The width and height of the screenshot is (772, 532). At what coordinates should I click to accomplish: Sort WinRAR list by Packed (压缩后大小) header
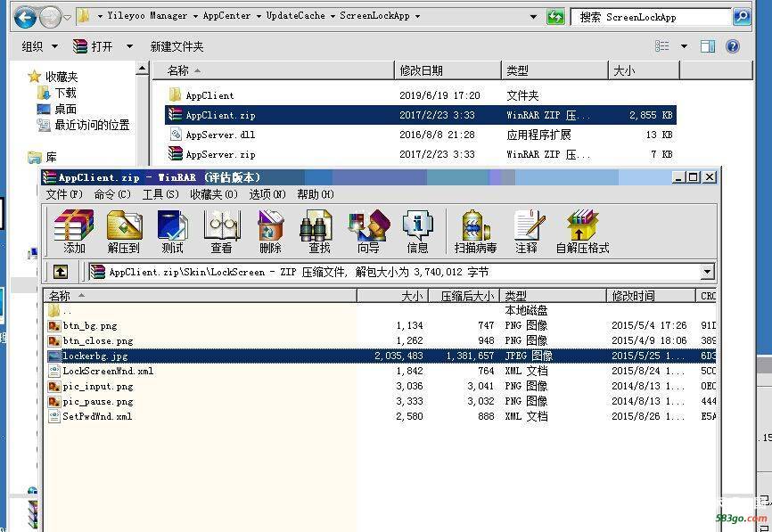[464, 296]
